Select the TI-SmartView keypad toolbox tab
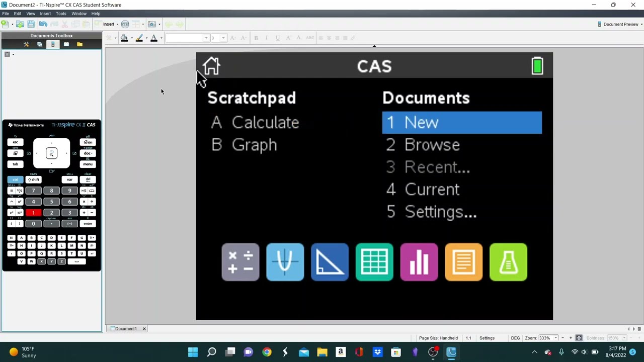The width and height of the screenshot is (644, 362). tap(53, 44)
